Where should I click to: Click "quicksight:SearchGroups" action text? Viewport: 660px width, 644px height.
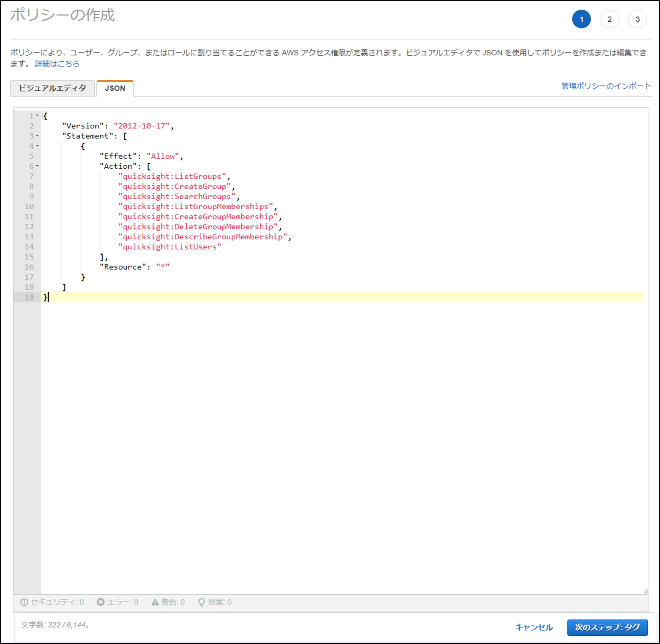coord(177,196)
